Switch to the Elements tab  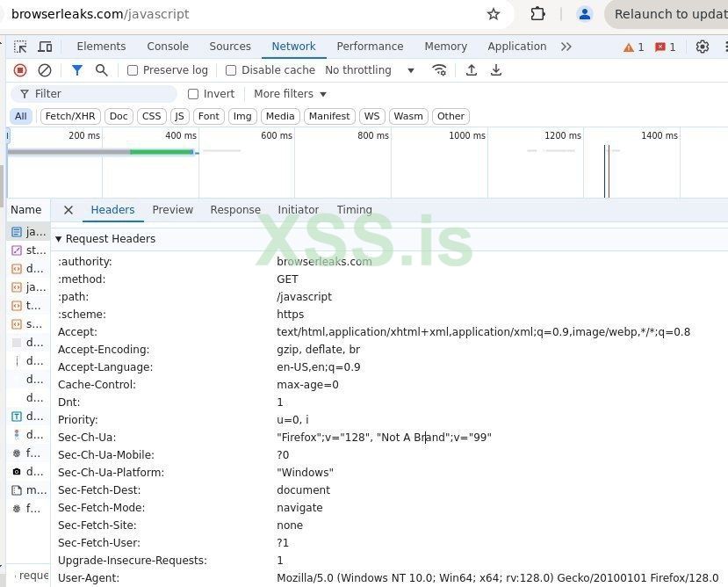(101, 47)
